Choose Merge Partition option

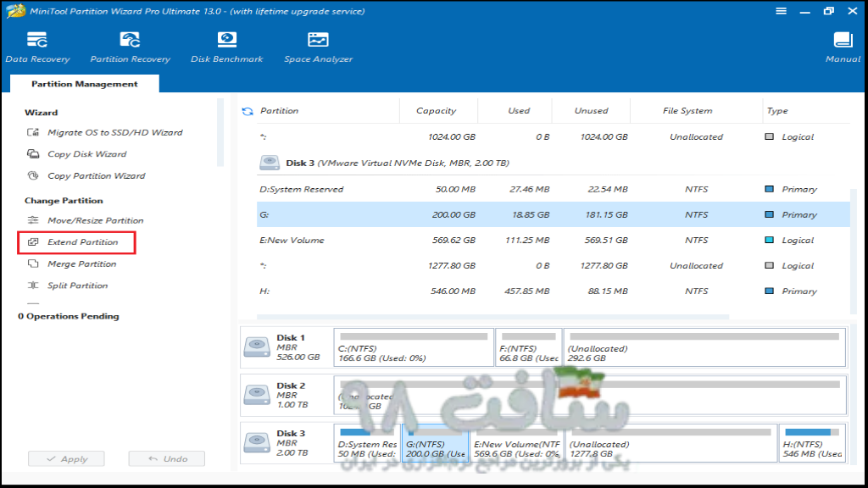click(x=82, y=263)
